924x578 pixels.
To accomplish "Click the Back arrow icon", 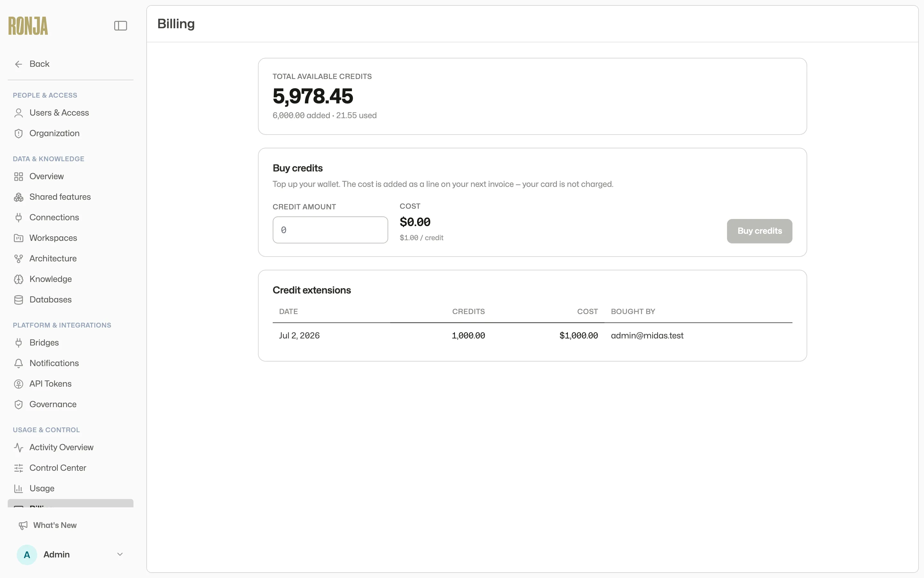I will click(18, 64).
